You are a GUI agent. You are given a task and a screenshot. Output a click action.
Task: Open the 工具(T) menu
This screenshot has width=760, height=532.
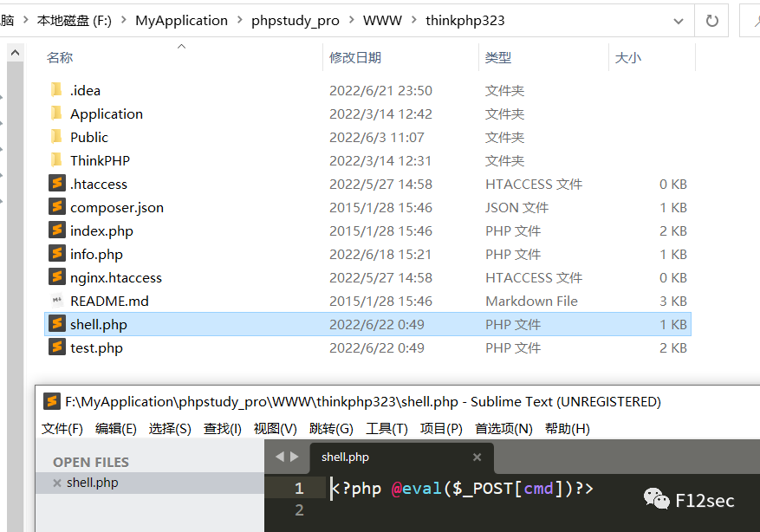386,428
